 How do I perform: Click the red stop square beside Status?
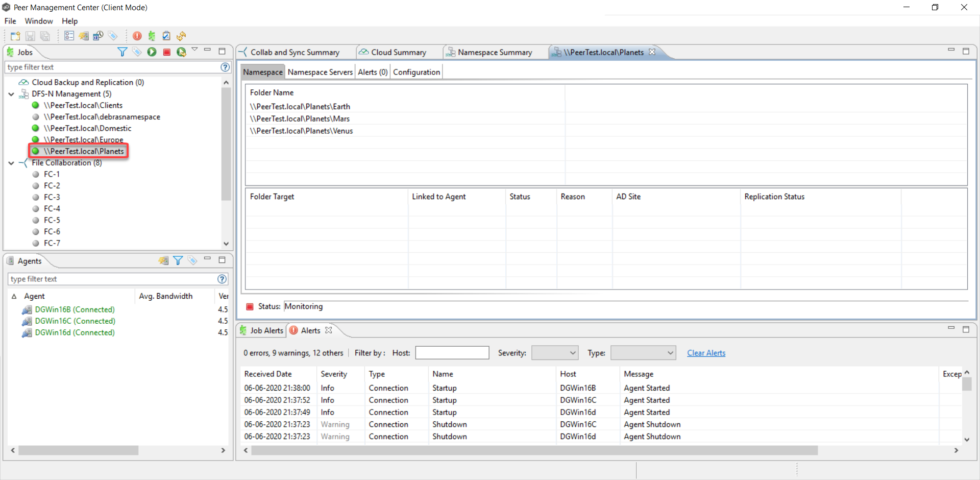click(x=250, y=306)
